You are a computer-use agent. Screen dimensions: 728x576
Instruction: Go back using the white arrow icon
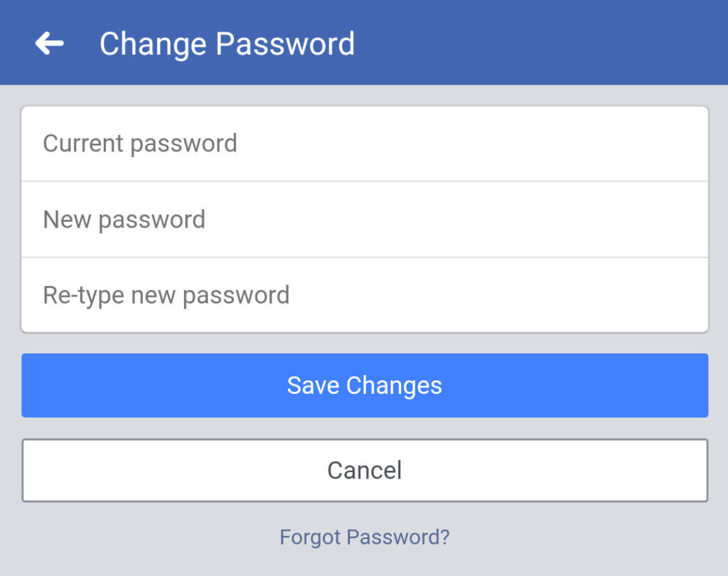click(x=49, y=43)
